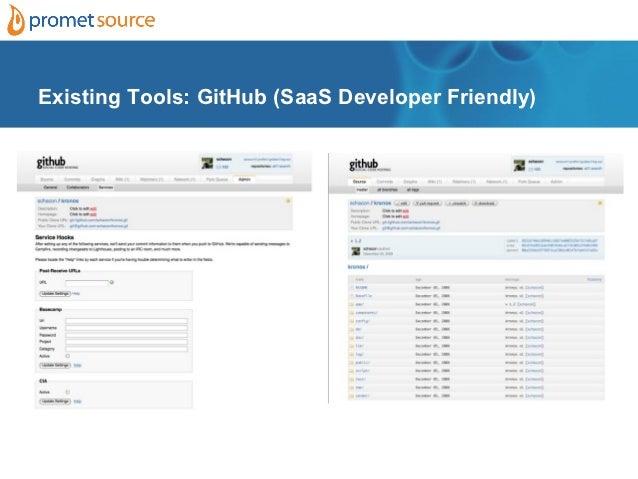Viewport: 638px width, 479px height.
Task: Click user avatar in left GitHub header
Action: [x=208, y=163]
